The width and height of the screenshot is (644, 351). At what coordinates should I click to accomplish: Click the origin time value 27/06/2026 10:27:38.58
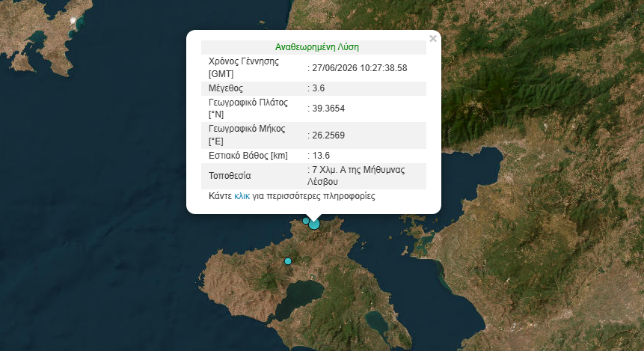click(x=359, y=68)
